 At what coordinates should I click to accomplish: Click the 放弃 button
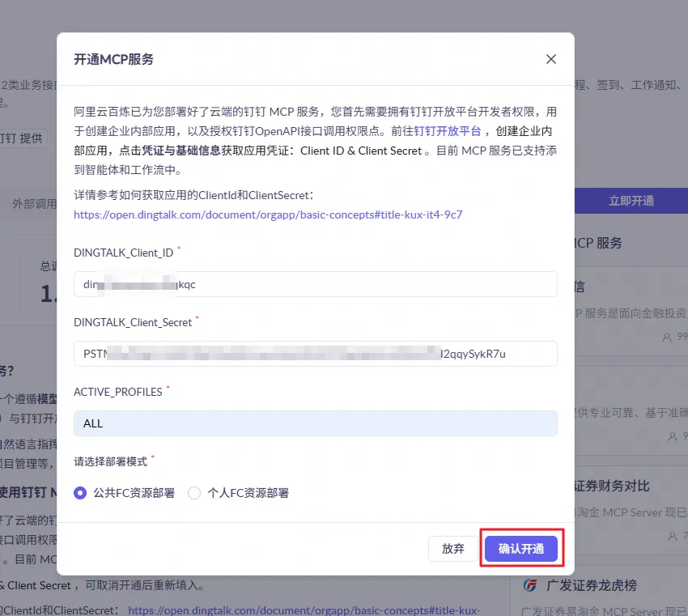452,549
